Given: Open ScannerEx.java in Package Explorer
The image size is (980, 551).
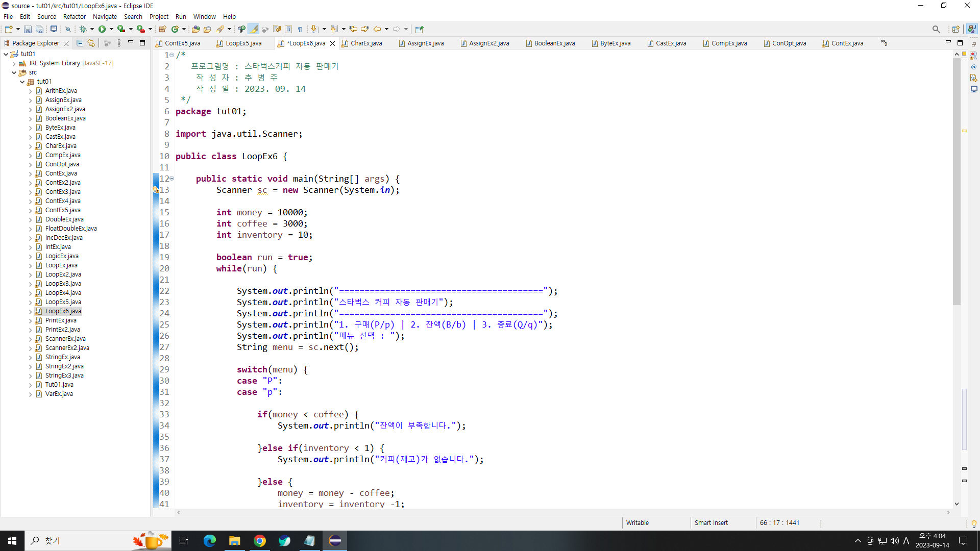Looking at the screenshot, I should [65, 339].
